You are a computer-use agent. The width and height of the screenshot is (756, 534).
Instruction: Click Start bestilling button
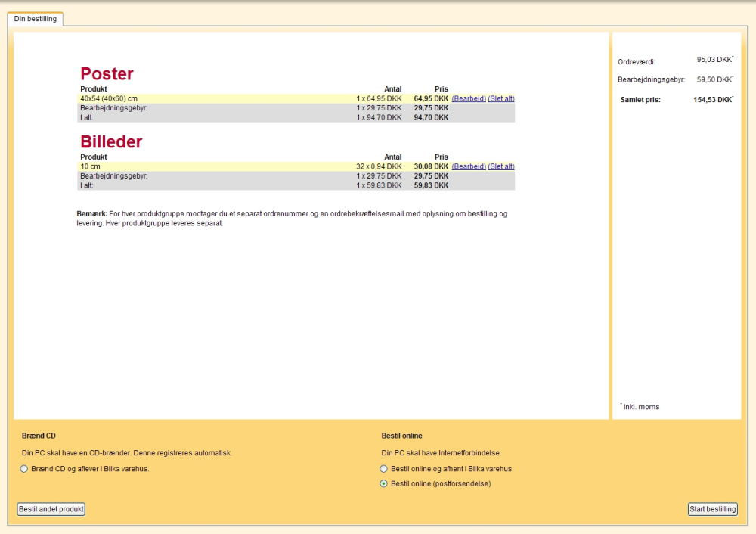(713, 509)
